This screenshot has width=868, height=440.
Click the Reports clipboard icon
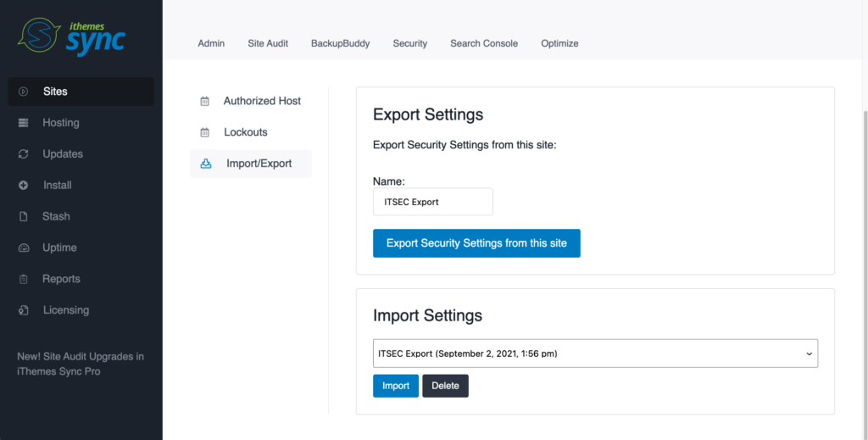[23, 279]
